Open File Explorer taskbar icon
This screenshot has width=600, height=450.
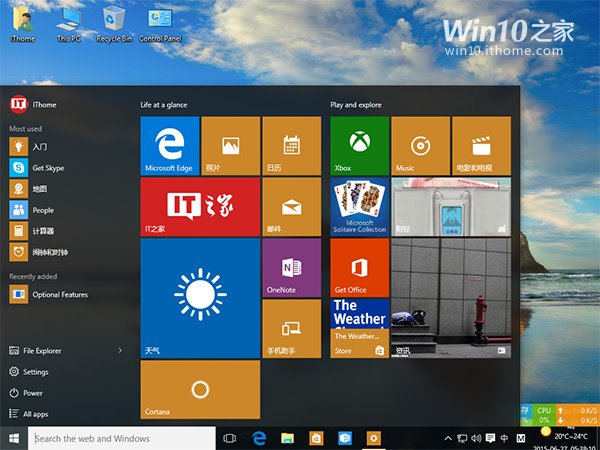tap(287, 438)
